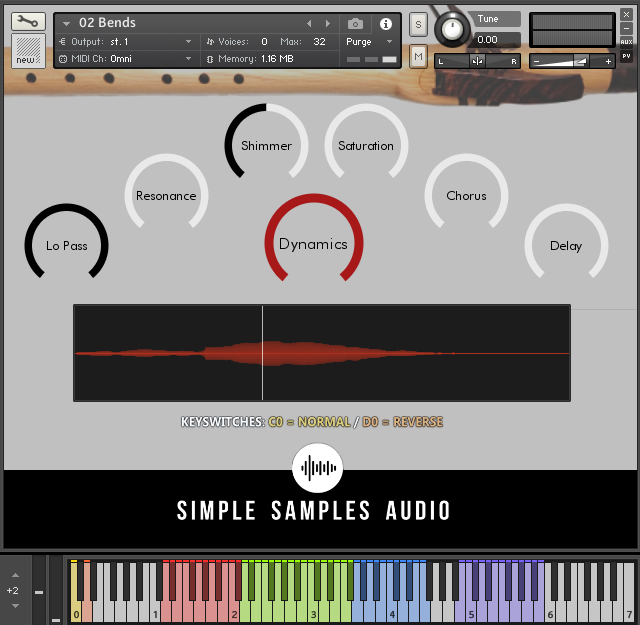Click the 'SIMPLE SAMPLES AUDIO' banner text
Viewport: 640px width, 625px height.
[x=313, y=510]
